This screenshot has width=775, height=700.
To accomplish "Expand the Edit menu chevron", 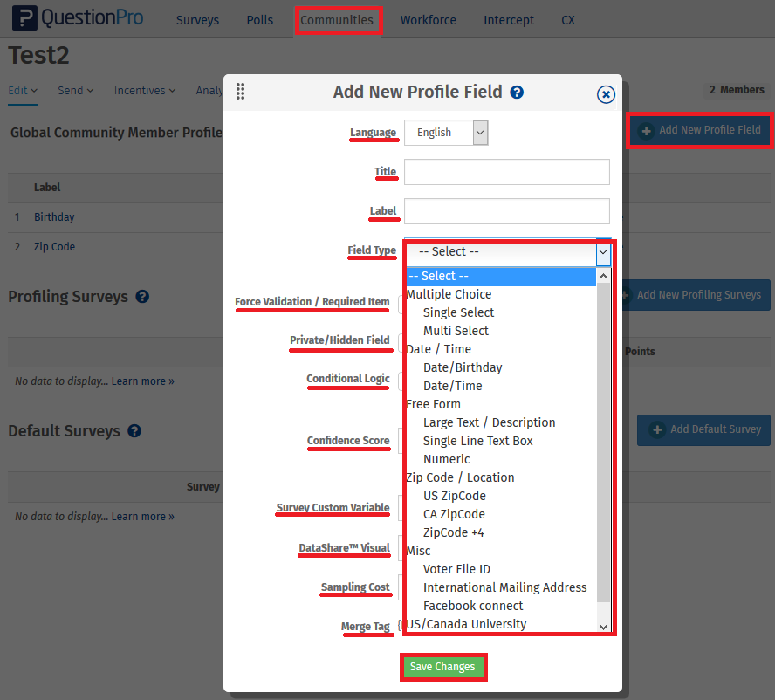I will point(35,90).
